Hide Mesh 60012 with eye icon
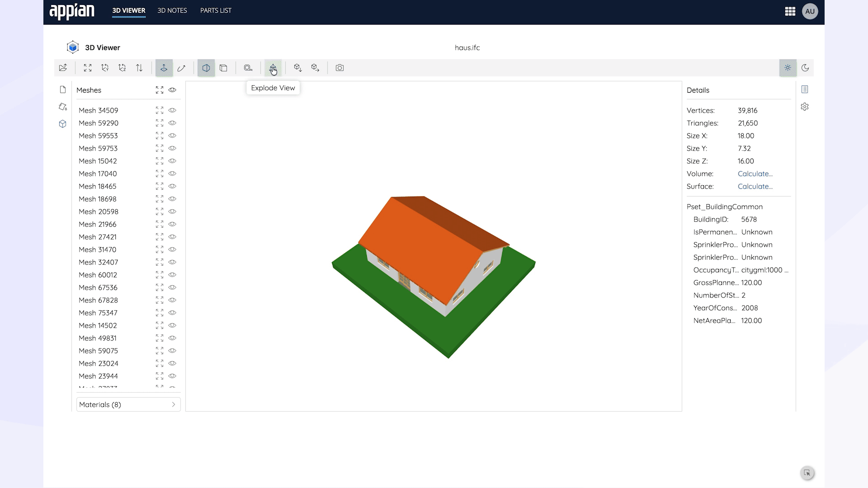This screenshot has width=868, height=488. (x=172, y=275)
